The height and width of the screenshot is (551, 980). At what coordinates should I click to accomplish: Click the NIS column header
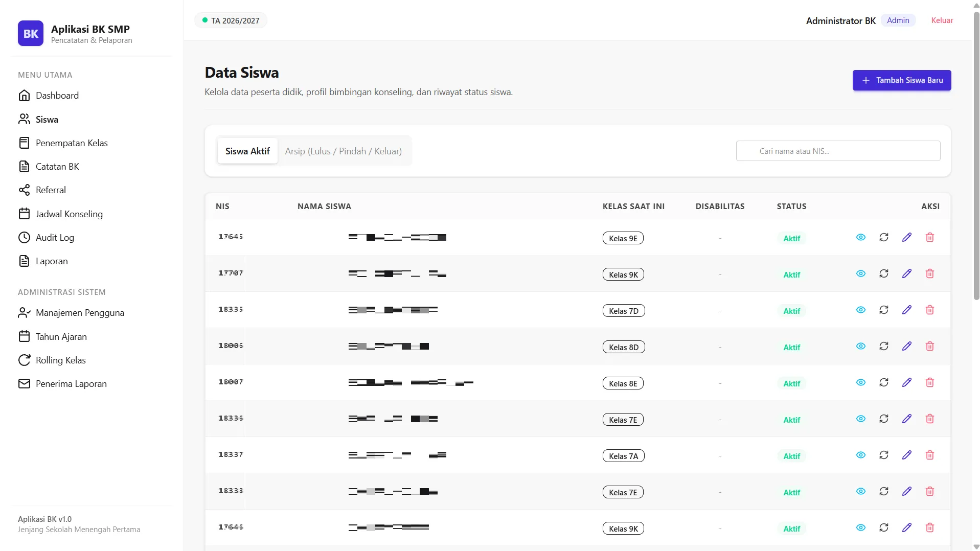tap(222, 206)
